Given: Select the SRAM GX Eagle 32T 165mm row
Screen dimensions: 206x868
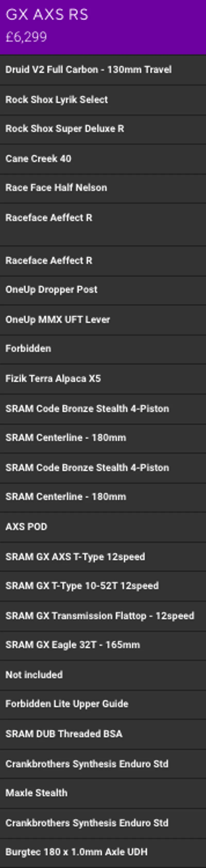Looking at the screenshot, I should (72, 645).
